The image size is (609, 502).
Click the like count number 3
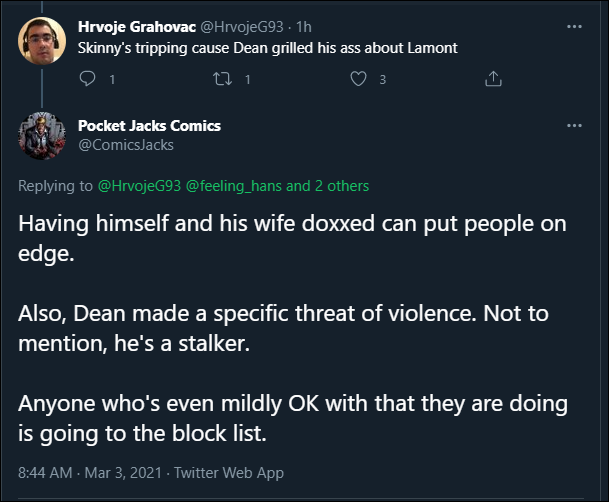coord(383,80)
